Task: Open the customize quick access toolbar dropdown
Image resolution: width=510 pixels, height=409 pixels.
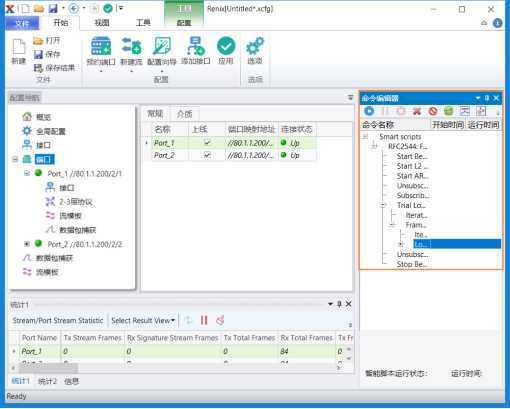Action: [x=121, y=8]
